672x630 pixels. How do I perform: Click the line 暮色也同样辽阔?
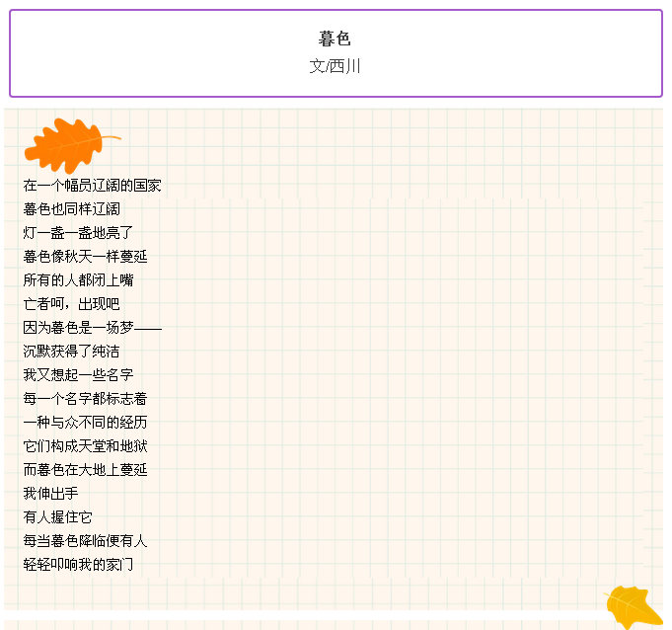pyautogui.click(x=72, y=209)
